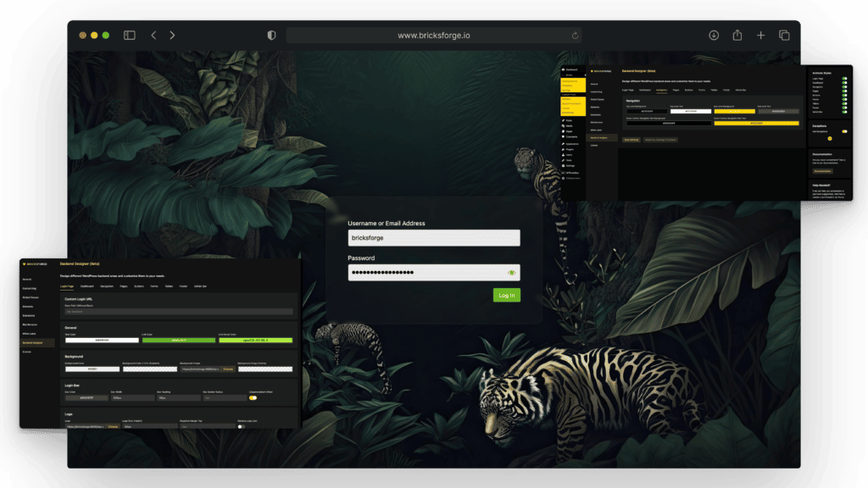This screenshot has height=488, width=868.
Task: Click the Settings gear icon in admin sidebar
Action: (x=565, y=167)
